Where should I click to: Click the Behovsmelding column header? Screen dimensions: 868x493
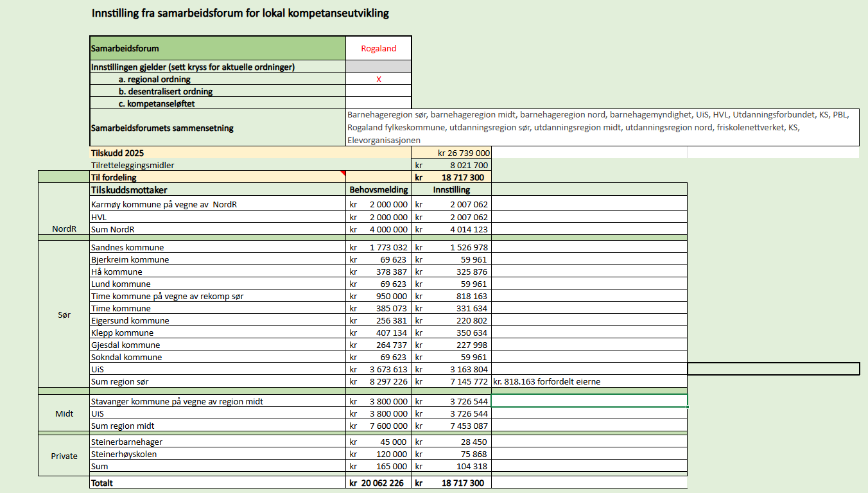point(378,189)
